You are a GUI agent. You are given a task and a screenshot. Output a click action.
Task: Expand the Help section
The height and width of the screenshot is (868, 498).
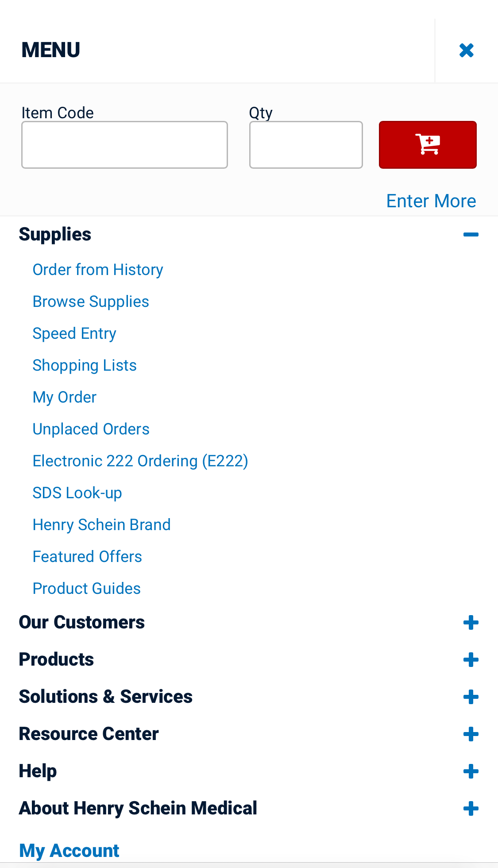(x=471, y=771)
